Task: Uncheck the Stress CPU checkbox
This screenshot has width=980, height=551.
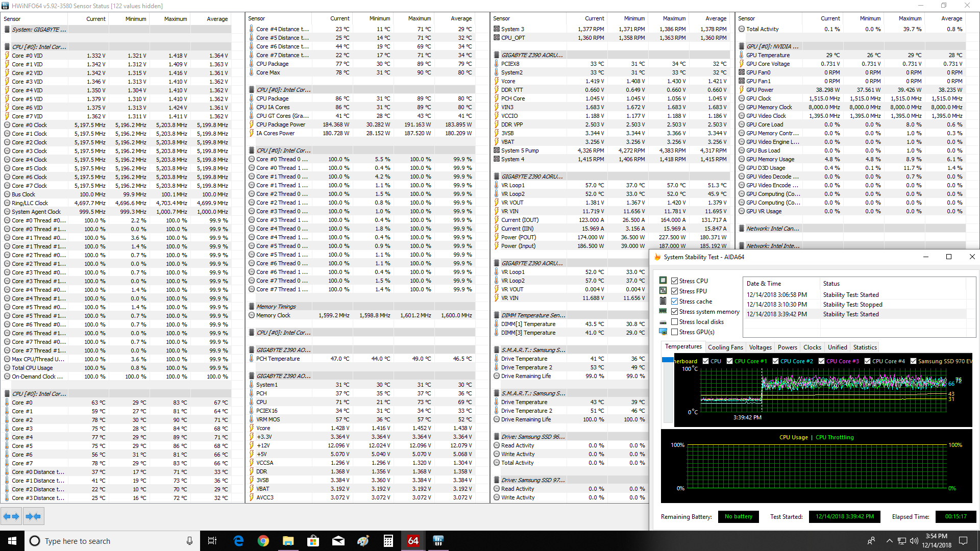Action: point(674,281)
